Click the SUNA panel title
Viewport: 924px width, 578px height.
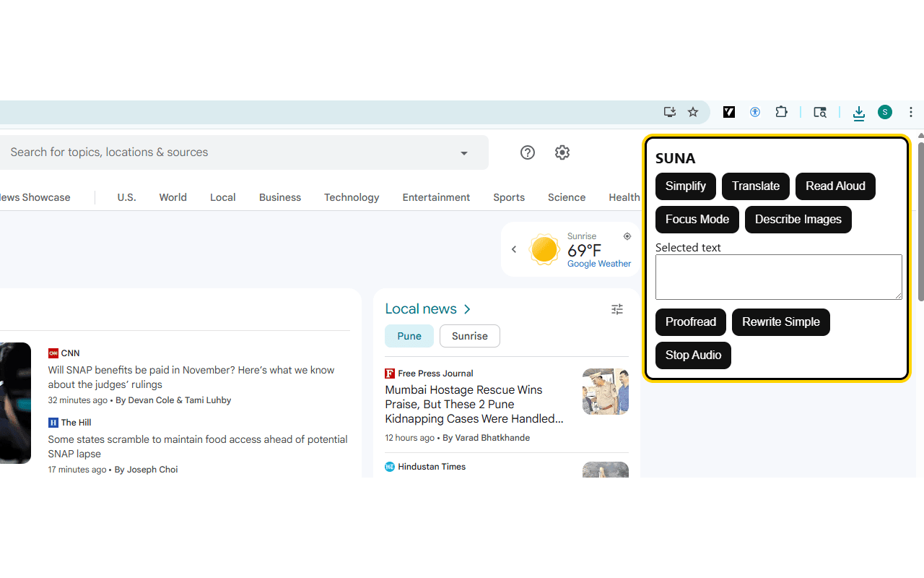pyautogui.click(x=676, y=158)
